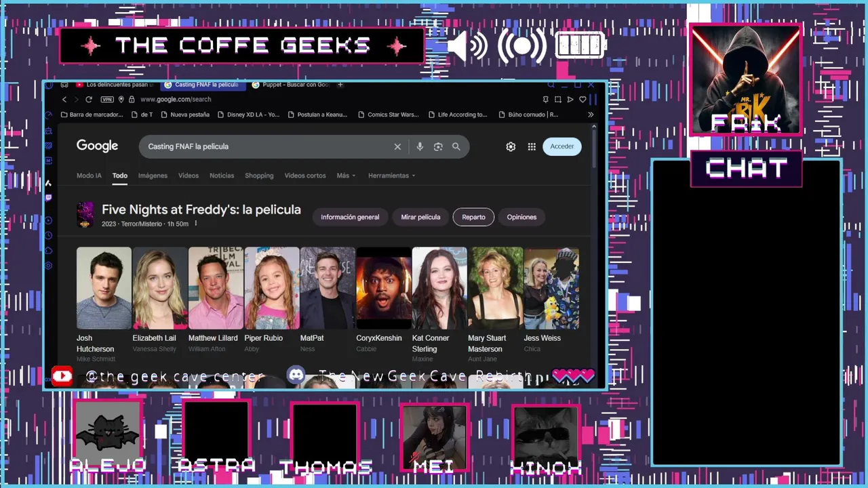This screenshot has height=488, width=868.
Task: Expand the 'Herramientas' dropdown
Action: pos(391,176)
